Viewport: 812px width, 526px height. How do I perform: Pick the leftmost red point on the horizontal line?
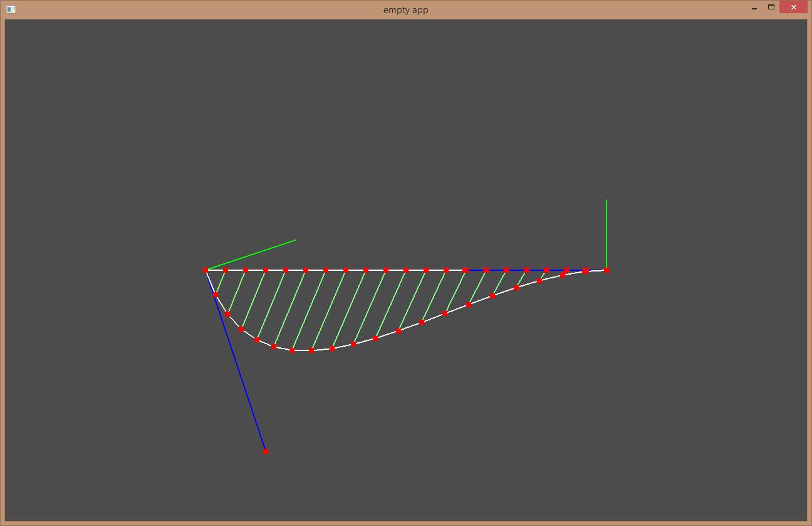pyautogui.click(x=206, y=270)
